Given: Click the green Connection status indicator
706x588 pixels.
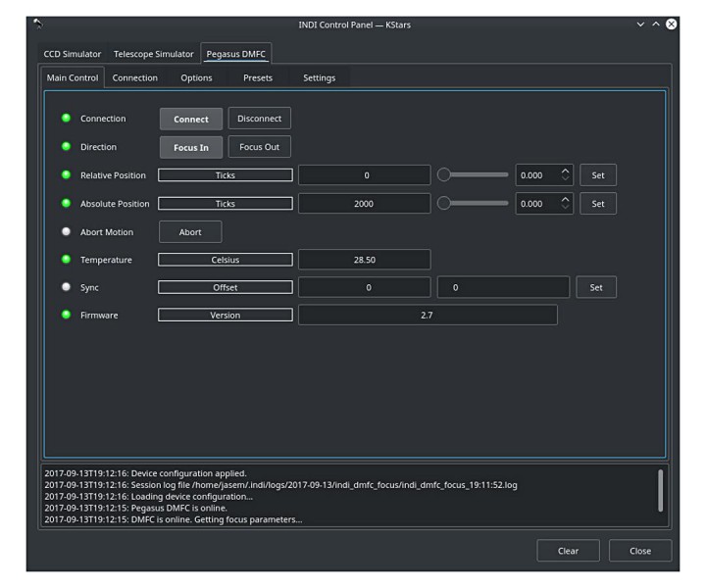Looking at the screenshot, I should point(67,119).
